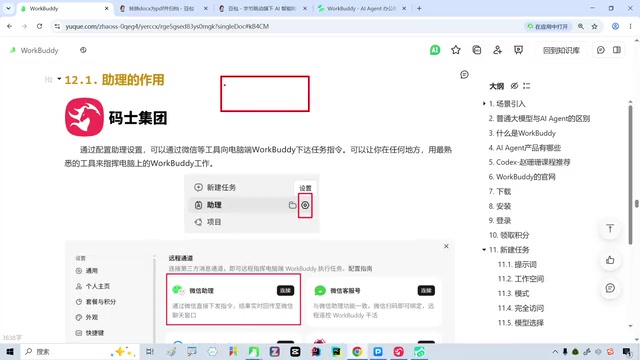Click the 微信助理 settings screenshot image

pyautogui.click(x=260, y=291)
